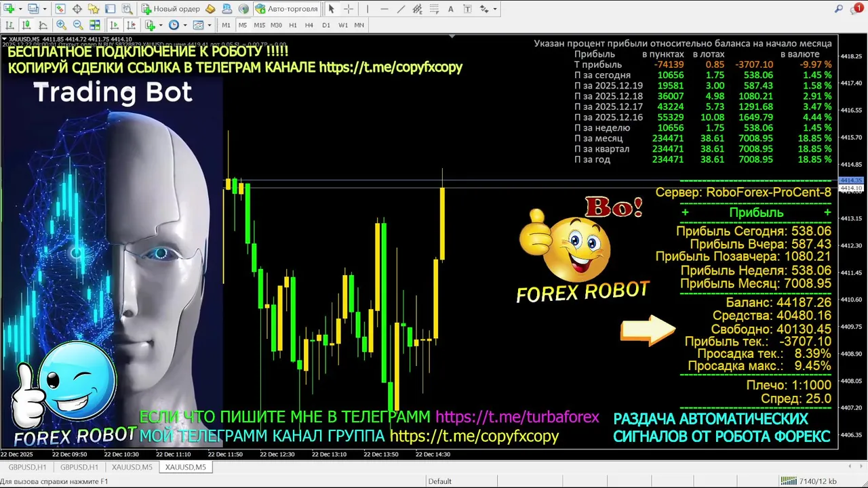The width and height of the screenshot is (868, 488).
Task: Select the Trendline drawing tool
Action: point(401,9)
